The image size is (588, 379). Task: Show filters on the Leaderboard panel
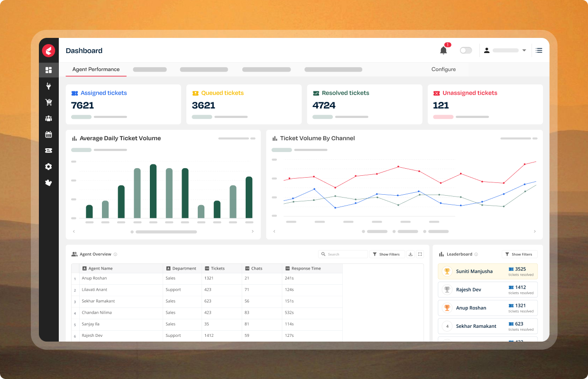click(x=519, y=254)
